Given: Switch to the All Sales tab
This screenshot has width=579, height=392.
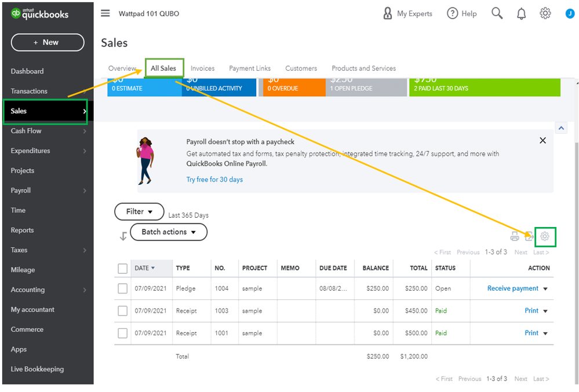Looking at the screenshot, I should (163, 68).
